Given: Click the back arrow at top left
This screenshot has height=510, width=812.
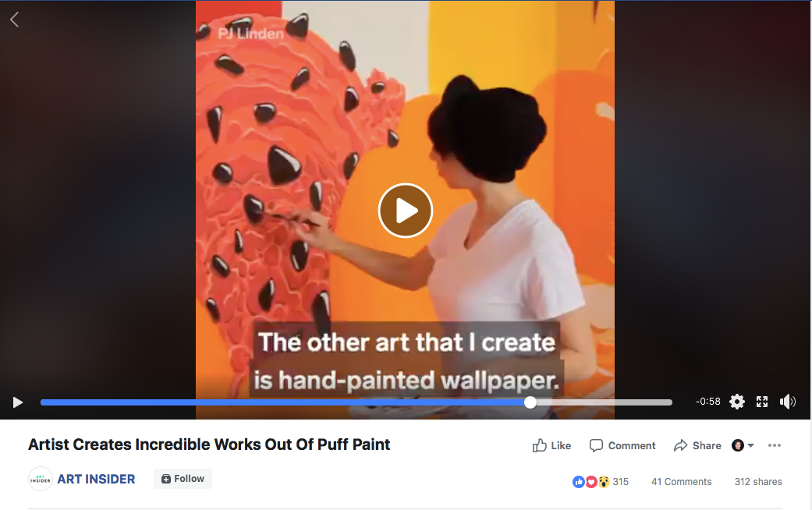Looking at the screenshot, I should (x=15, y=19).
